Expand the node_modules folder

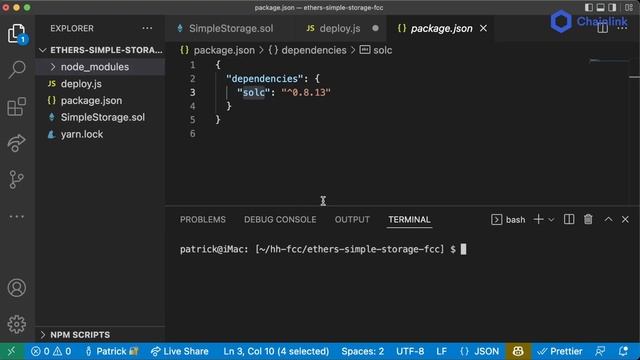click(100, 67)
